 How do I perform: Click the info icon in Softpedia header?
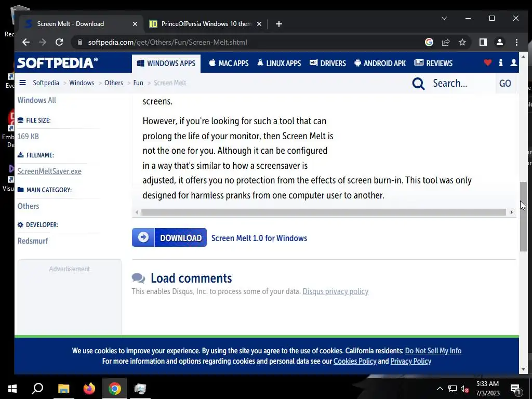point(501,62)
